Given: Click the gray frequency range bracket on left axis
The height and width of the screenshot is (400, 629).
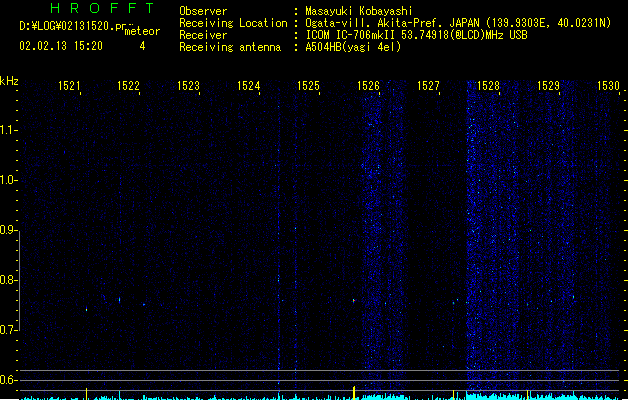Looking at the screenshot, I should [20, 280].
